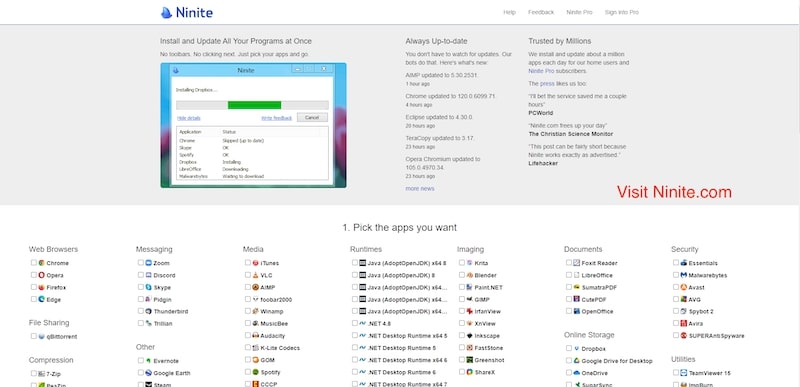Click the Ninite wordmark in header
The height and width of the screenshot is (387, 800).
pyautogui.click(x=194, y=13)
